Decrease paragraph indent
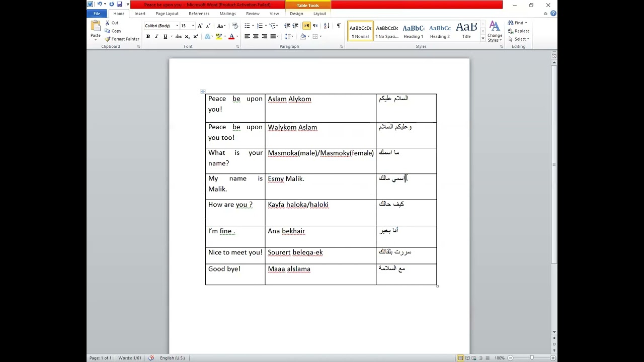Screen dimensions: 644x362 (287, 26)
